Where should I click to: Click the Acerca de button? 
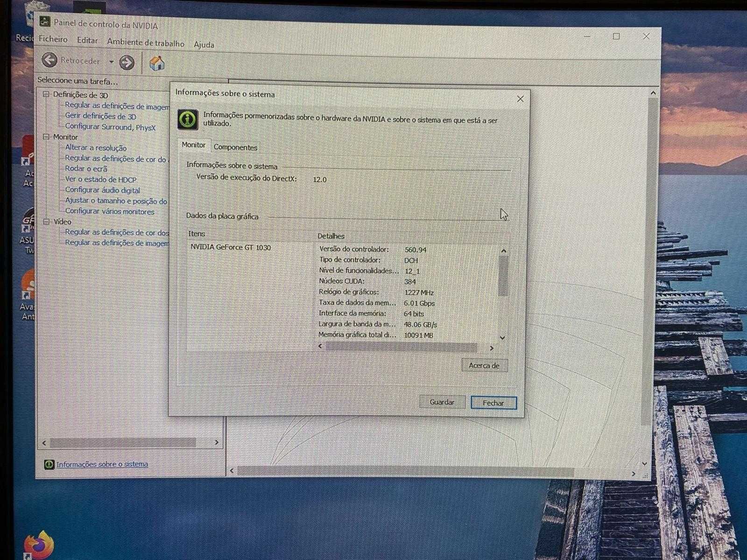point(484,365)
